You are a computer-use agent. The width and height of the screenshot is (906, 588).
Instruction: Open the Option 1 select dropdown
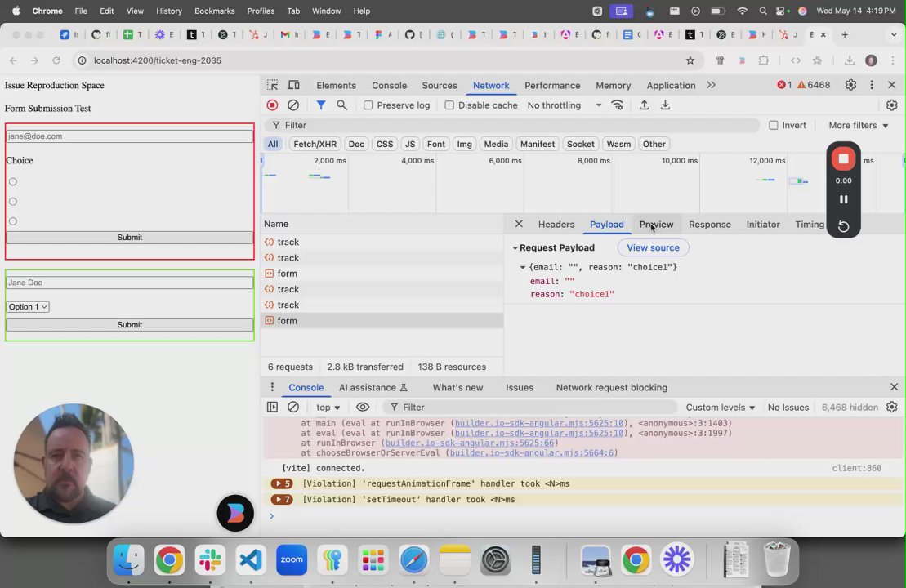[x=28, y=307]
